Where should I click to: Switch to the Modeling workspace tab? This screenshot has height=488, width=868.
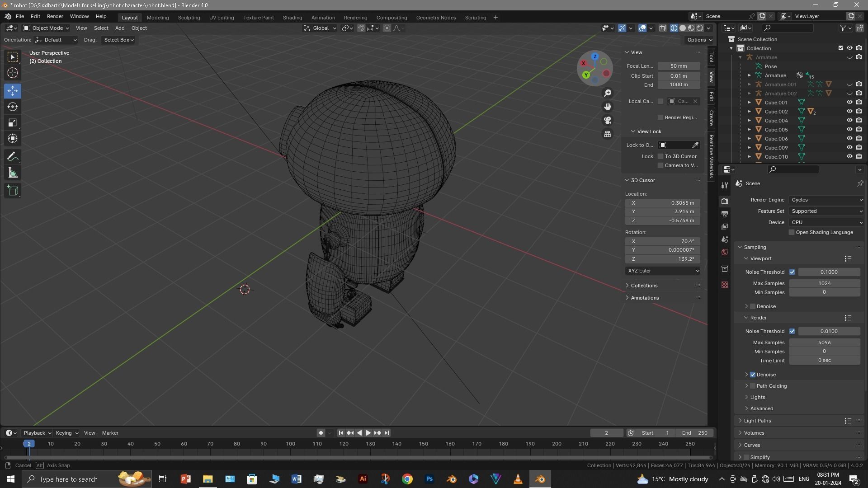point(158,18)
